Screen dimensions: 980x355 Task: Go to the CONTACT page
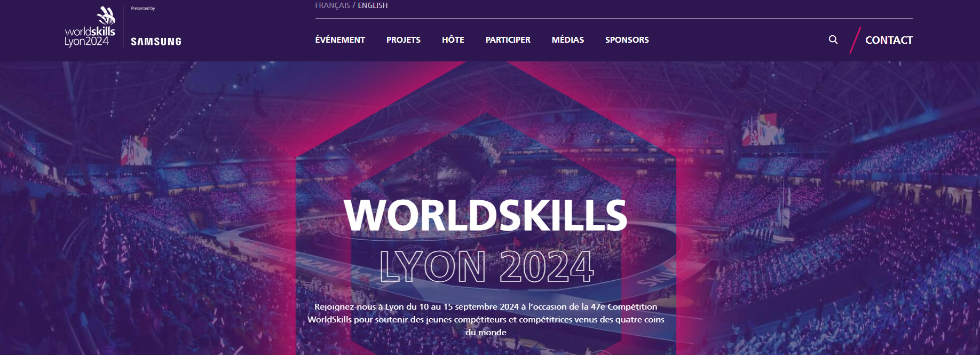point(889,40)
